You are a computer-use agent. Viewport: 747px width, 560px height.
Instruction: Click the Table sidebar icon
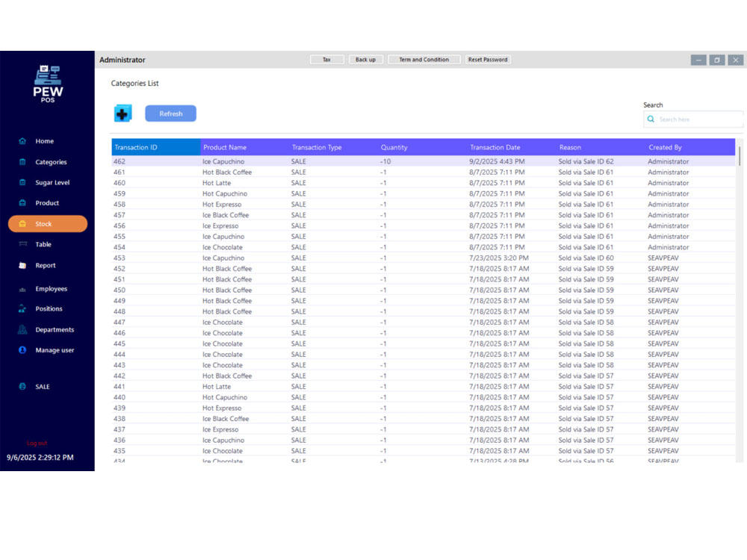[22, 244]
